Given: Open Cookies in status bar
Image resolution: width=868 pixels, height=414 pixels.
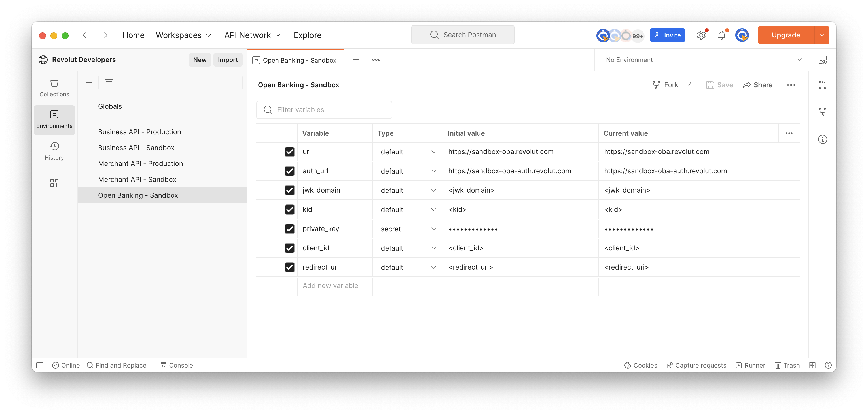Looking at the screenshot, I should click(641, 365).
